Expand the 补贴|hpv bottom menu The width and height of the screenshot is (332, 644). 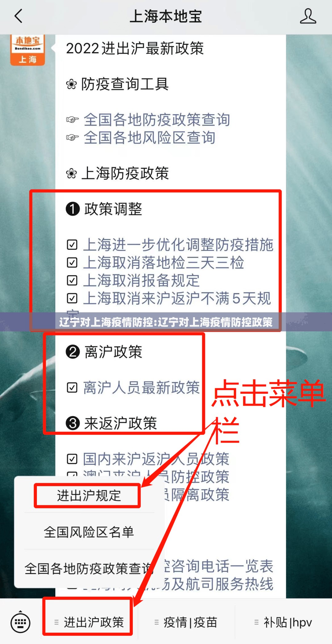(x=283, y=623)
